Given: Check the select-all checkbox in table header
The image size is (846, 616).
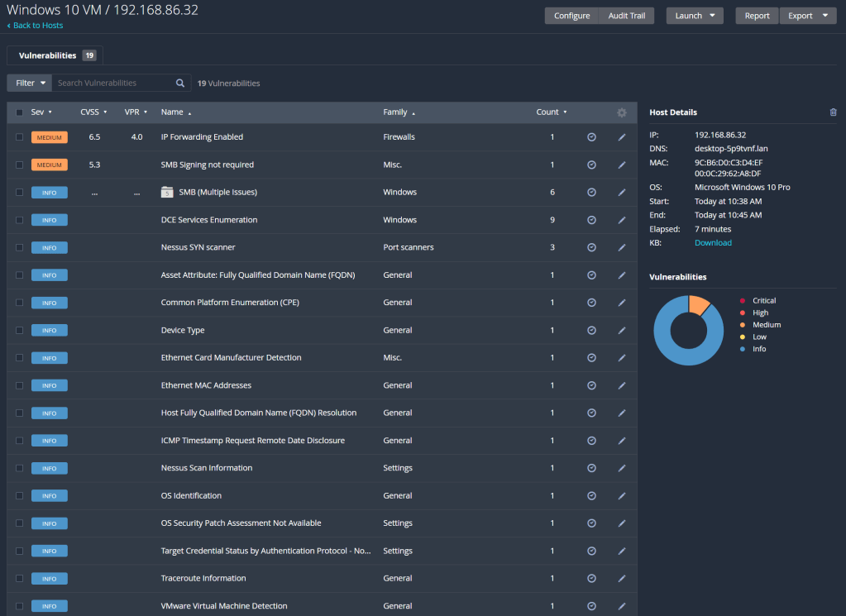Looking at the screenshot, I should click(x=20, y=112).
